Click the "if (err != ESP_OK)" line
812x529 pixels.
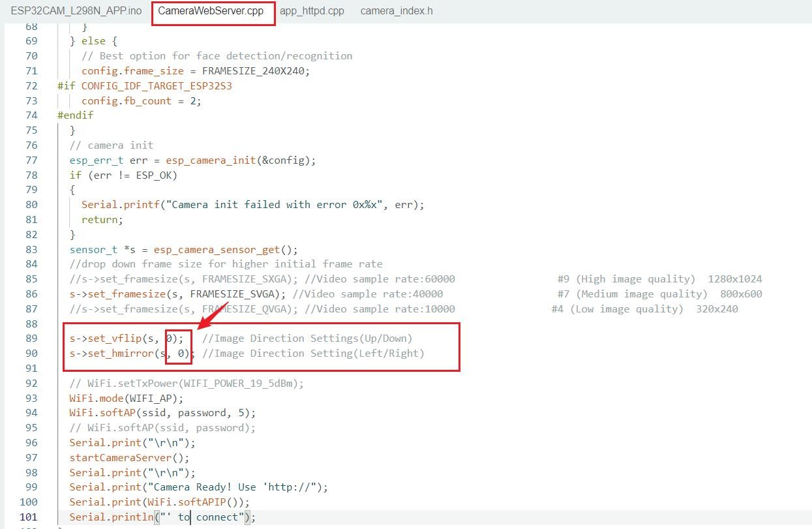tap(123, 175)
